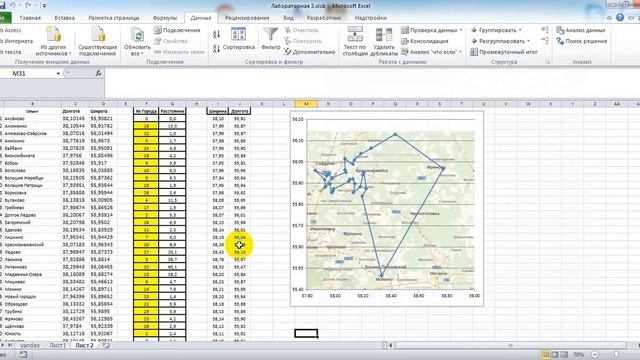640x360 pixels.
Task: Open the Разработчик ribbon tab
Action: [324, 18]
